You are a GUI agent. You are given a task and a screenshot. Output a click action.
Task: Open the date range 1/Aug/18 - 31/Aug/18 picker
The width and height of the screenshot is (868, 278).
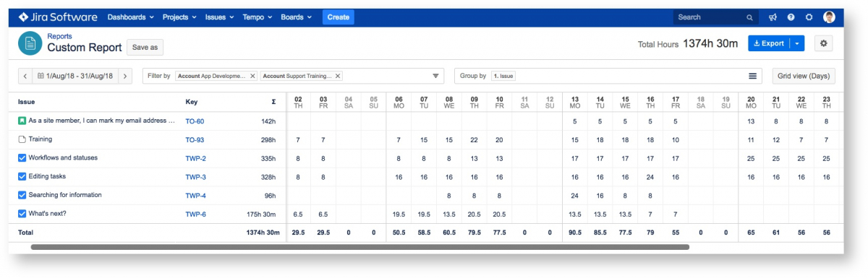coord(75,76)
